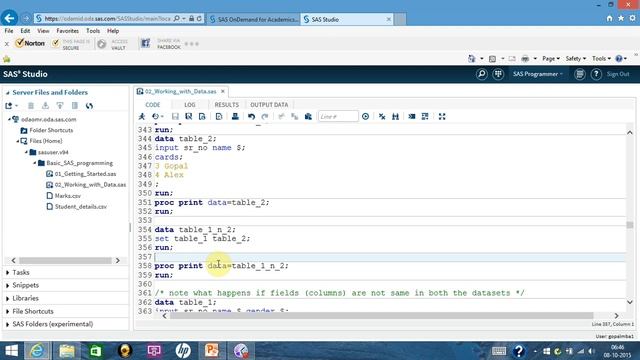
Task: Expand the Tasks panel
Action: tap(20, 272)
